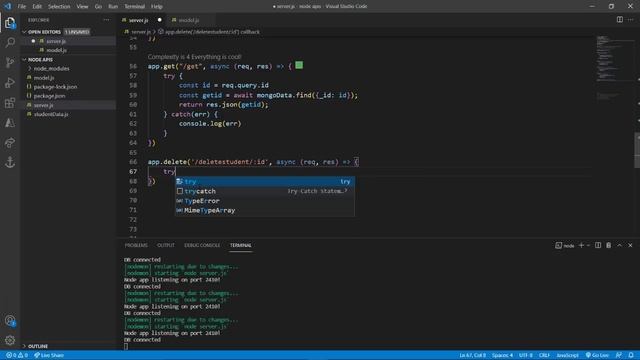The height and width of the screenshot is (360, 640).
Task: Open the Search view in activity bar
Action: [x=10, y=42]
